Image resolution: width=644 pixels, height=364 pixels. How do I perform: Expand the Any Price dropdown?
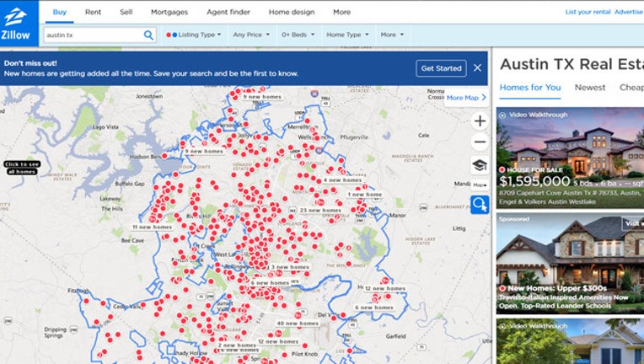point(251,35)
